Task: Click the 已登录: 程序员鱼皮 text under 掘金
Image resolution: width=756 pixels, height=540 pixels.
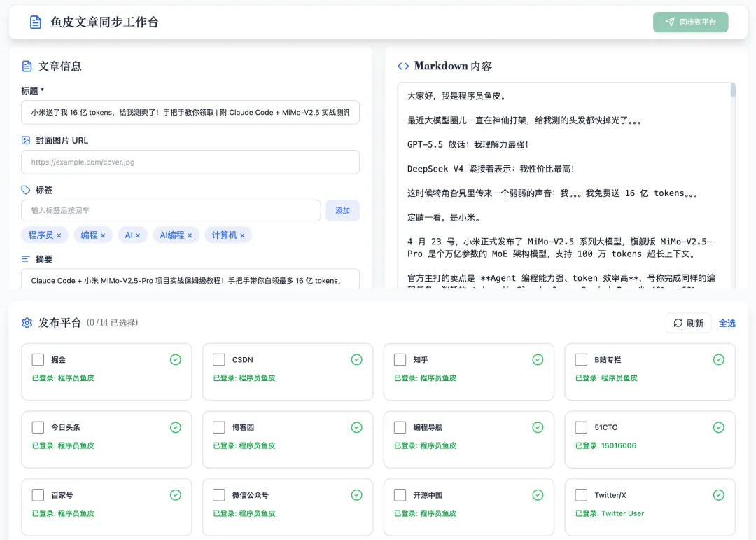Action: tap(63, 378)
